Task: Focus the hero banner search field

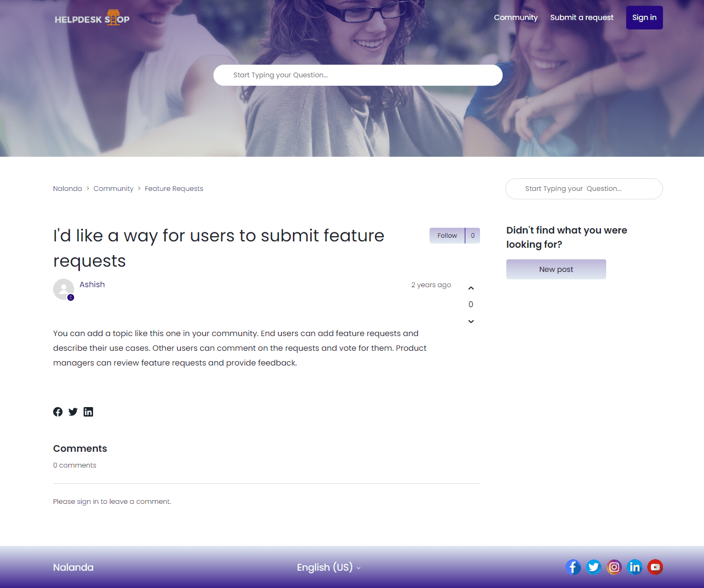Action: point(358,75)
